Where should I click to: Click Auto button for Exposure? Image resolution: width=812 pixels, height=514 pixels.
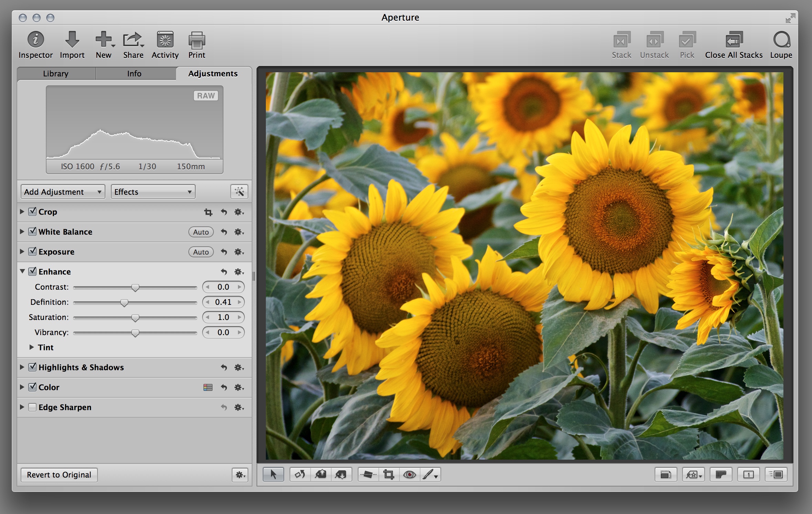201,252
